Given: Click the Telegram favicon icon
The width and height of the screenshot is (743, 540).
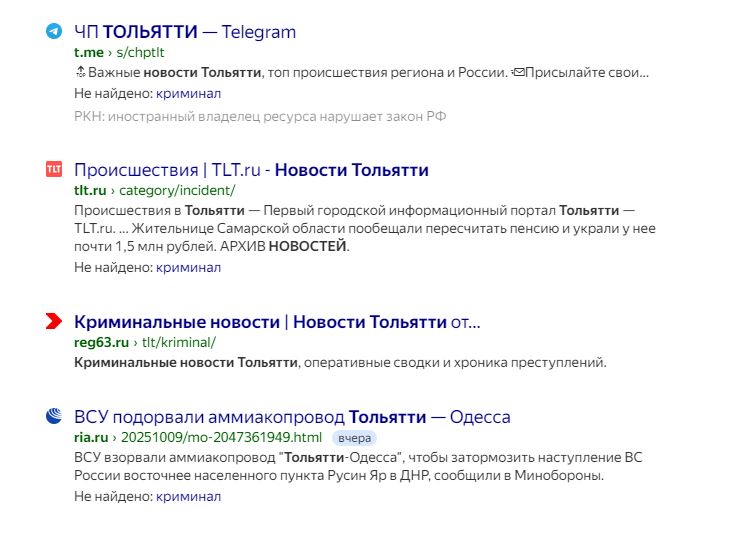Looking at the screenshot, I should point(54,31).
